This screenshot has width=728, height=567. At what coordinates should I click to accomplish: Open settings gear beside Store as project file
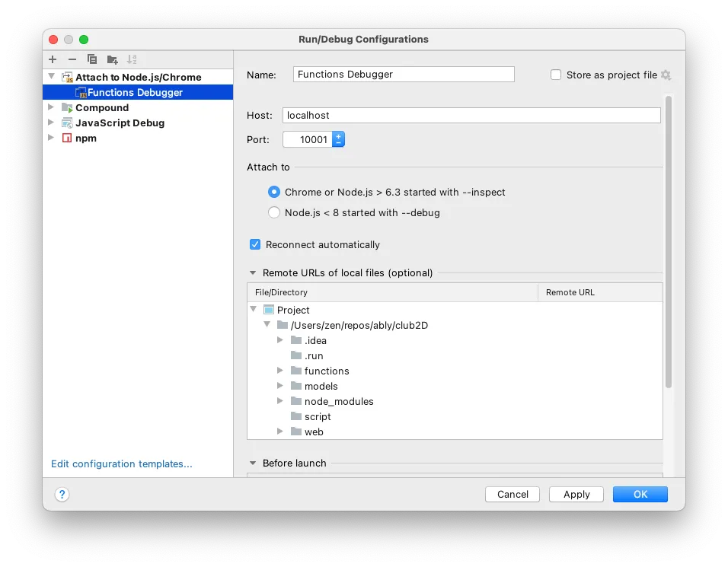[666, 75]
